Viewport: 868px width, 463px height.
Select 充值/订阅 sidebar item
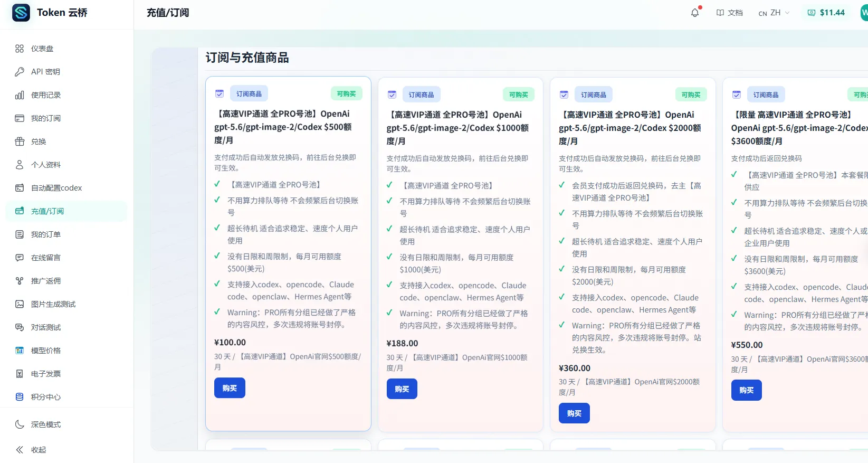coord(66,211)
